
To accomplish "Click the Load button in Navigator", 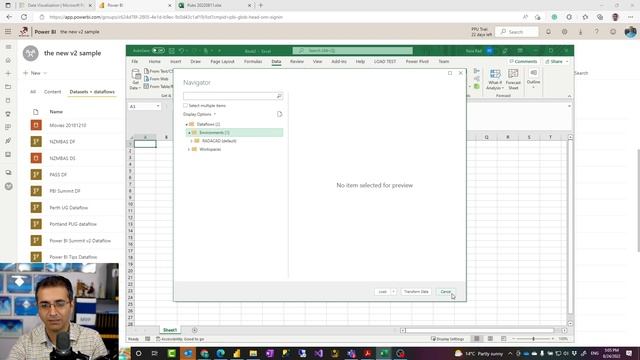I will 382,292.
